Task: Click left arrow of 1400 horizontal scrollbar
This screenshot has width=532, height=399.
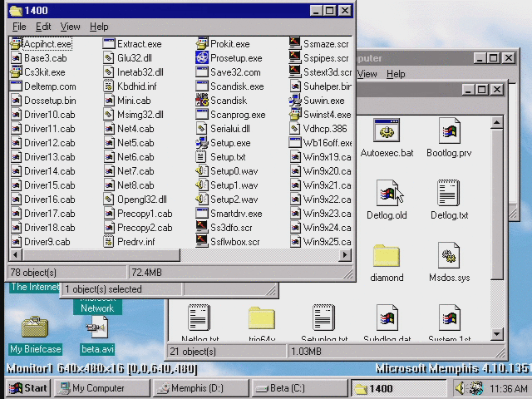Action: 16,255
